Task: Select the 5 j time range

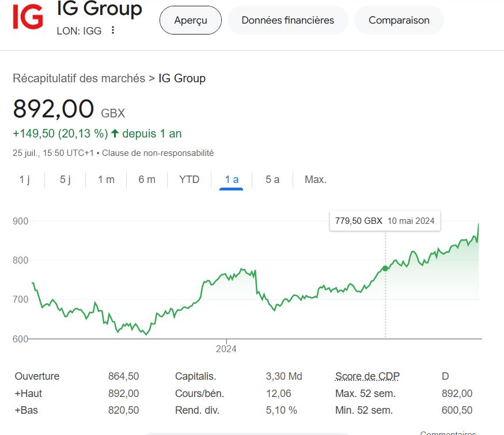Action: click(65, 180)
